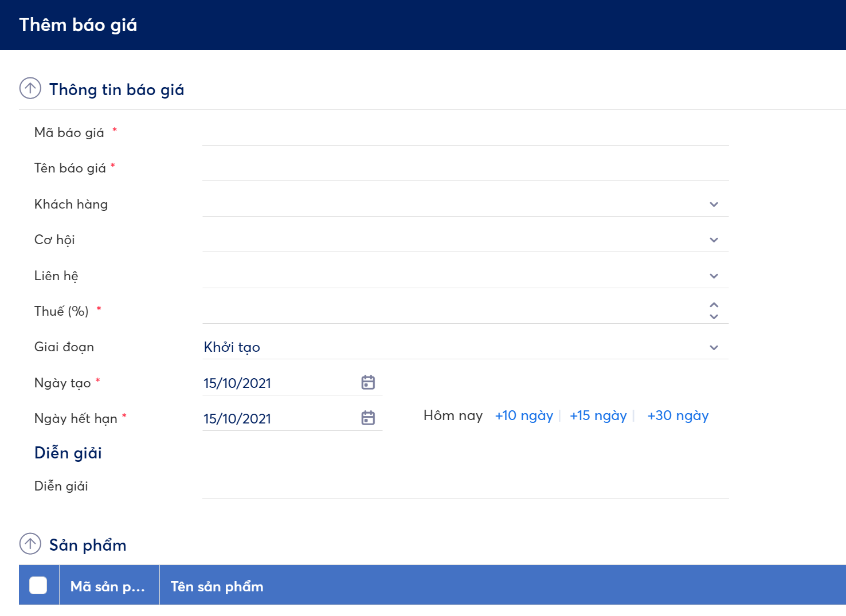This screenshot has width=846, height=616.
Task: Decrease Thuế (%) value with down arrow
Action: pos(714,317)
